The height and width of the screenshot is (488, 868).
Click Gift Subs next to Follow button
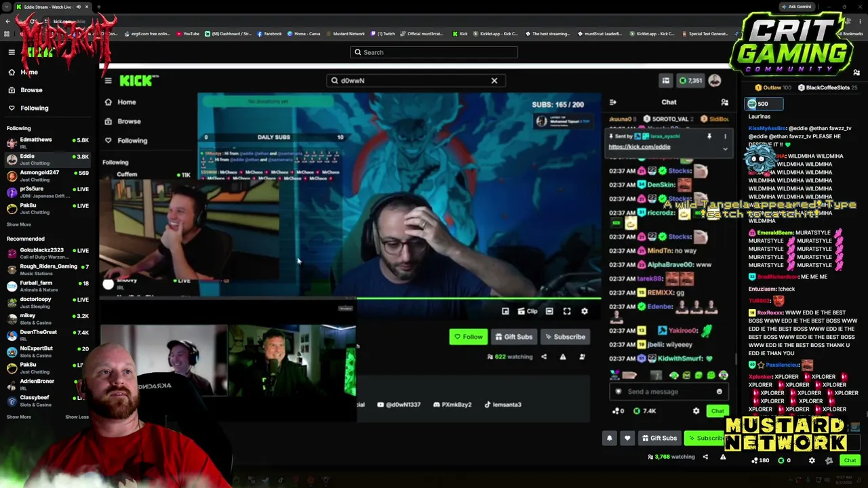click(x=513, y=337)
